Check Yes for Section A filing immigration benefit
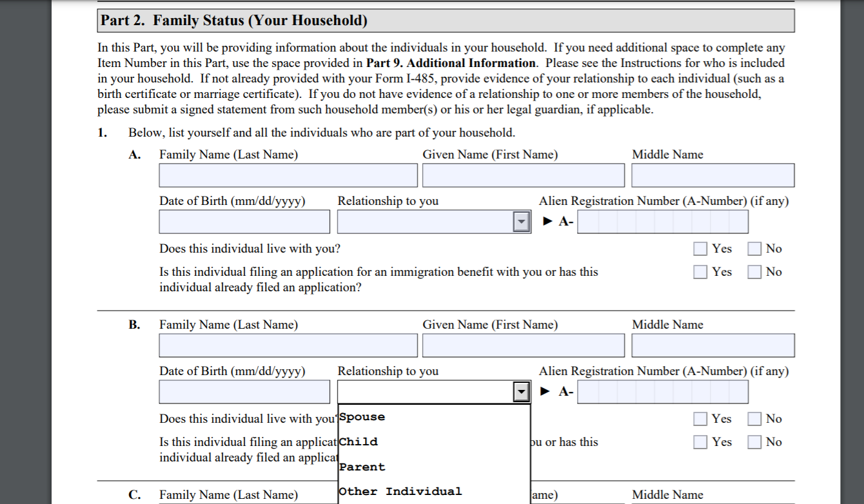864x504 pixels. pos(700,272)
